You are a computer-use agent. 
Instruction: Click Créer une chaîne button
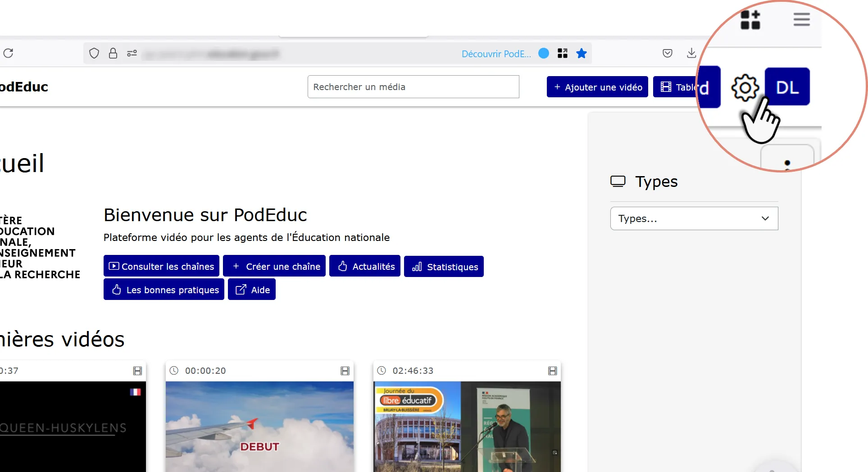pyautogui.click(x=274, y=266)
